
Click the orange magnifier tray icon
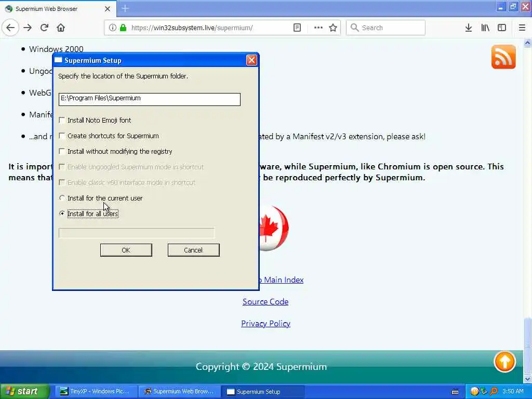494,391
